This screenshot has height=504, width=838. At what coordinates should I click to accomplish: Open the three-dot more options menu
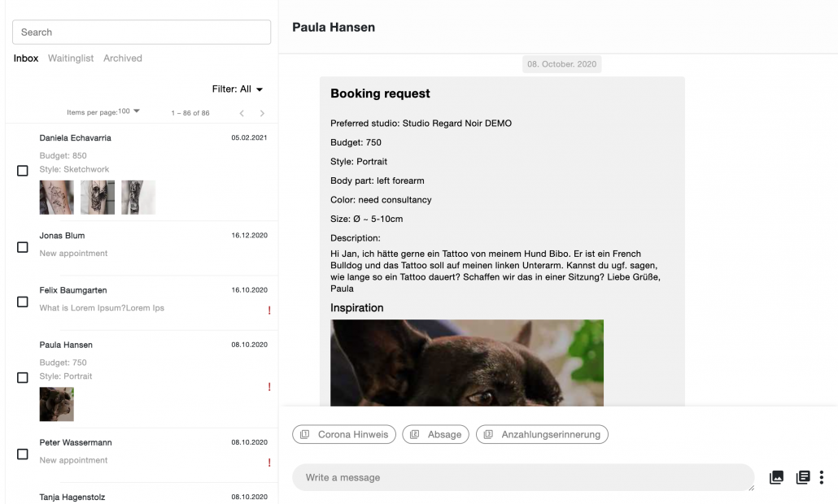point(822,478)
